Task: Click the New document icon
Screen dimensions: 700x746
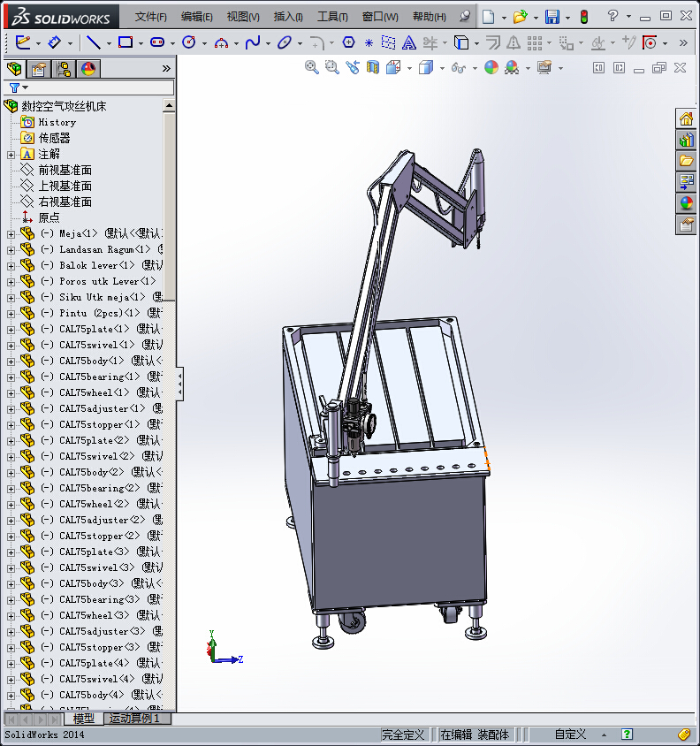Action: 488,17
